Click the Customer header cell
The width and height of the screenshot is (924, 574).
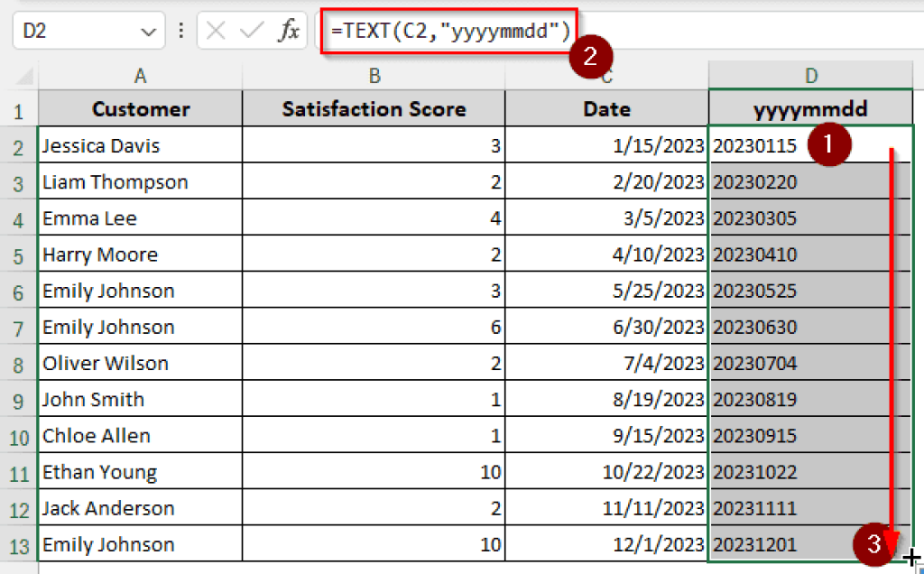coord(140,108)
